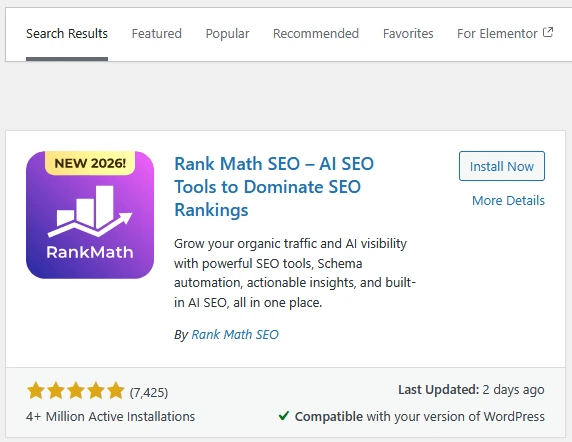
Task: Open the For Elementor tab
Action: [505, 34]
